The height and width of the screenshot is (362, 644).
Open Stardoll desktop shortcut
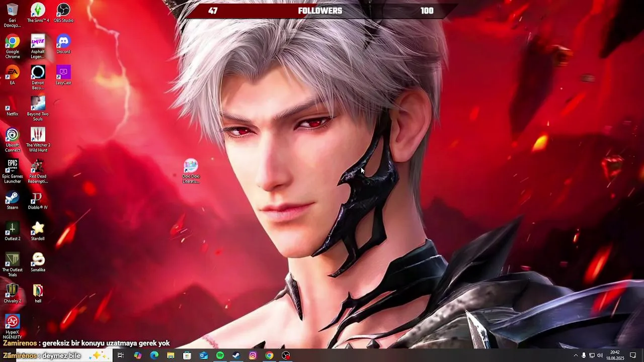38,231
